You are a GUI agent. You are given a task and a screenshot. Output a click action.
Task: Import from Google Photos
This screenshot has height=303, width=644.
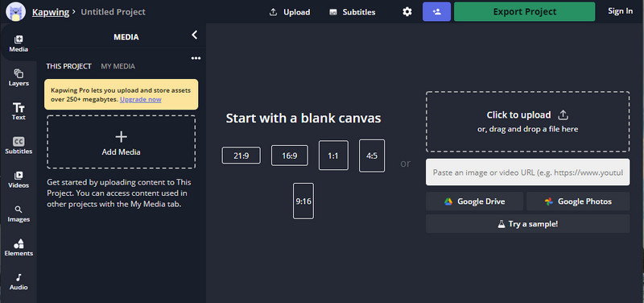(x=578, y=201)
